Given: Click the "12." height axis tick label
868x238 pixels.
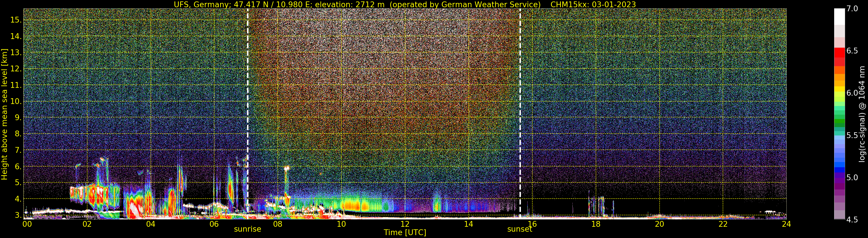Looking at the screenshot, I should (16, 69).
